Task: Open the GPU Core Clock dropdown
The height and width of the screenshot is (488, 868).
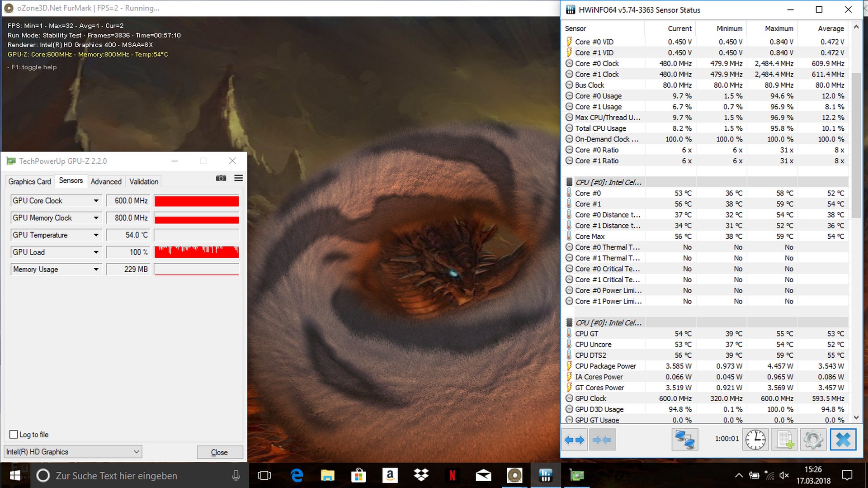Action: 96,201
